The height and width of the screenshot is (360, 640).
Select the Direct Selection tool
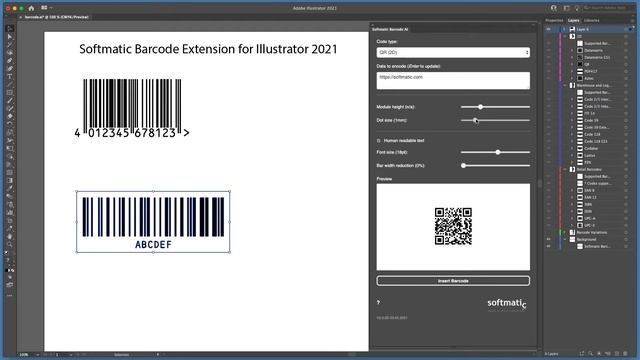coord(10,37)
